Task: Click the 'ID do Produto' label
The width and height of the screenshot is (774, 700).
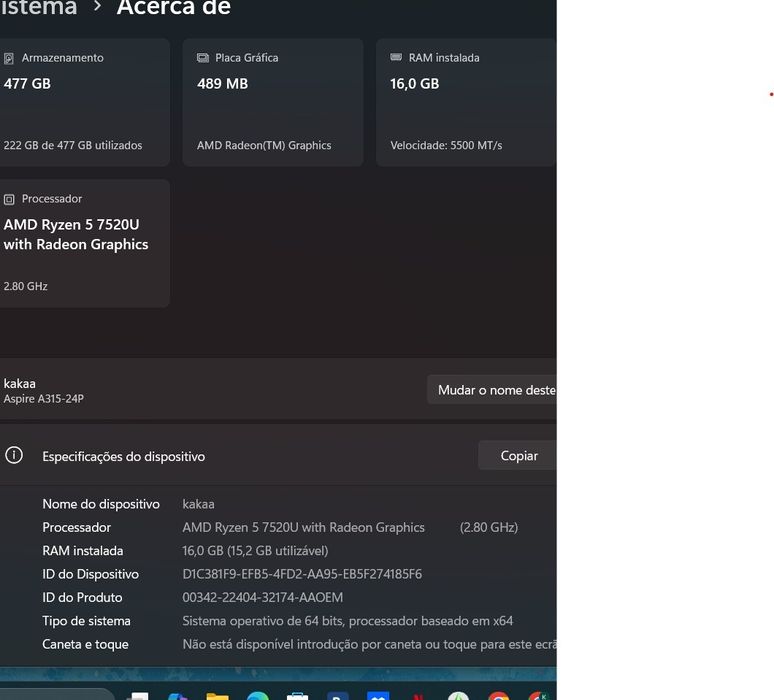Action: (82, 597)
